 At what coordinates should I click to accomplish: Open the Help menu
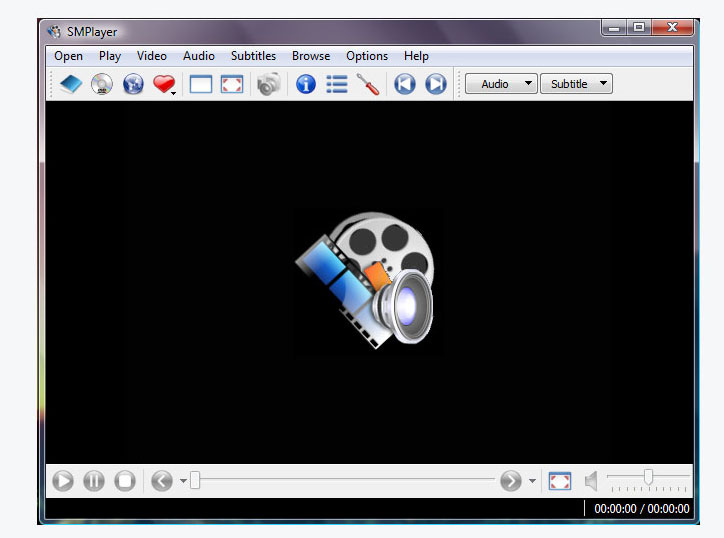pyautogui.click(x=416, y=56)
